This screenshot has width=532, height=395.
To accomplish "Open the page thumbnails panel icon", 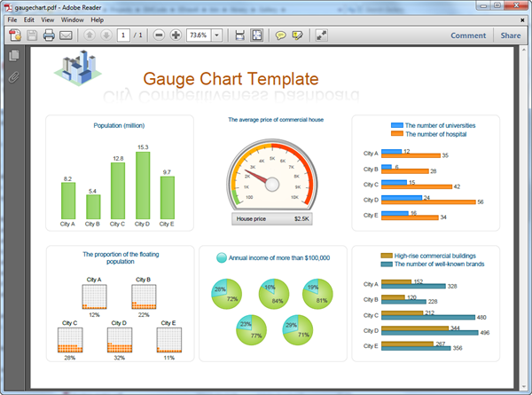I will (14, 55).
